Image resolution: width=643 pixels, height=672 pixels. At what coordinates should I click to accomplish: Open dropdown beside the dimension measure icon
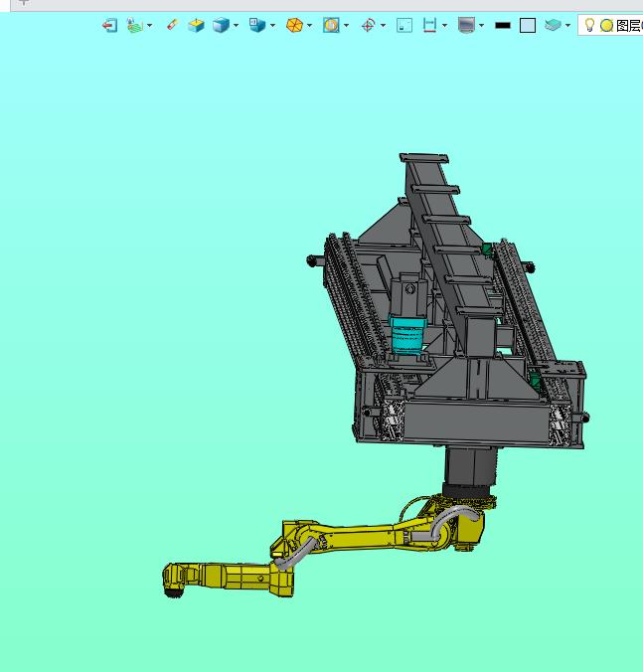coord(444,25)
